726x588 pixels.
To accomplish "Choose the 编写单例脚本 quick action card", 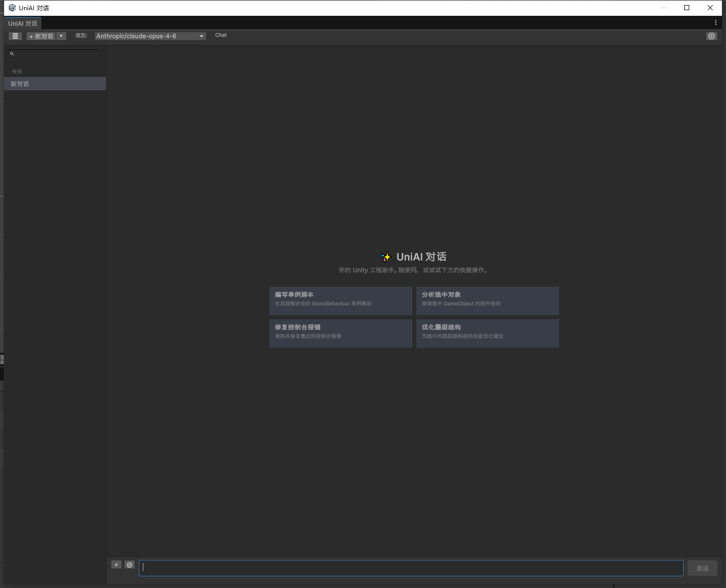I will coord(341,301).
